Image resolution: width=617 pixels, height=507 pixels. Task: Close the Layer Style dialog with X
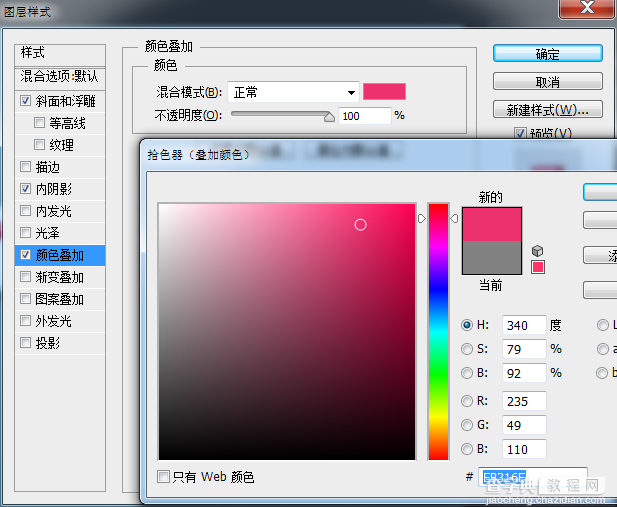point(587,8)
